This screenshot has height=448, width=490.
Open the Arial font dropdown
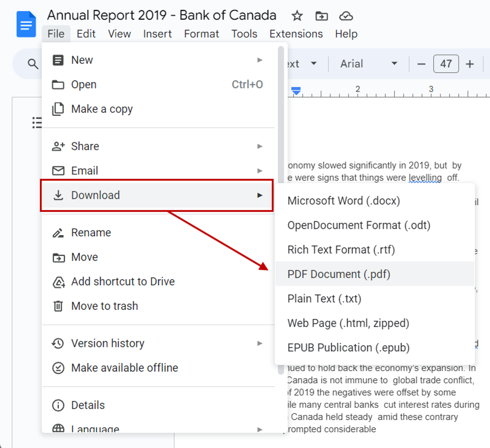pyautogui.click(x=369, y=64)
